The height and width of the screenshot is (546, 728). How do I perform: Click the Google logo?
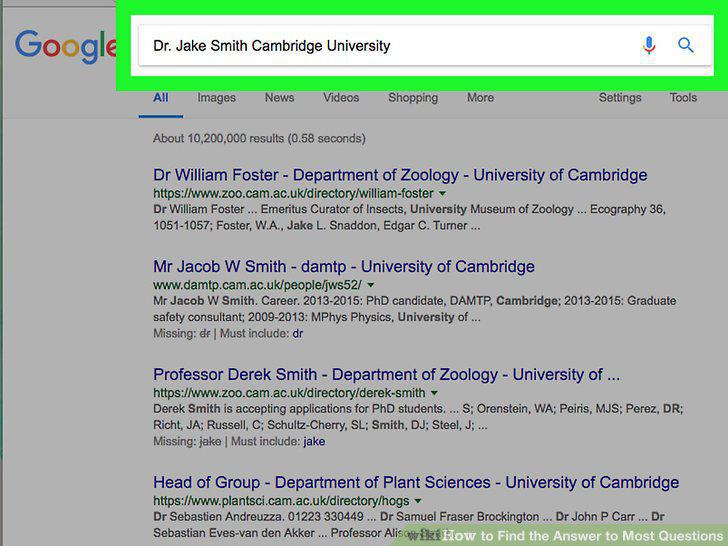[65, 46]
